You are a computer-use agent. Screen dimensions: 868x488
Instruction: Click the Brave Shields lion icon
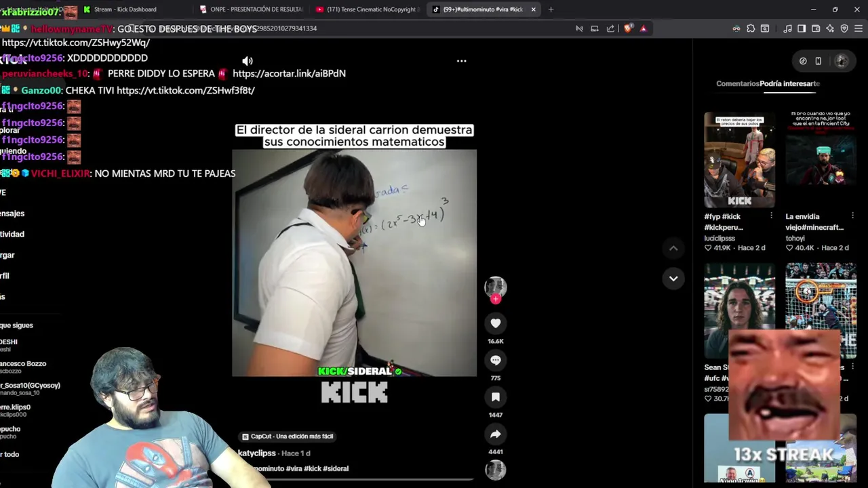(x=628, y=28)
